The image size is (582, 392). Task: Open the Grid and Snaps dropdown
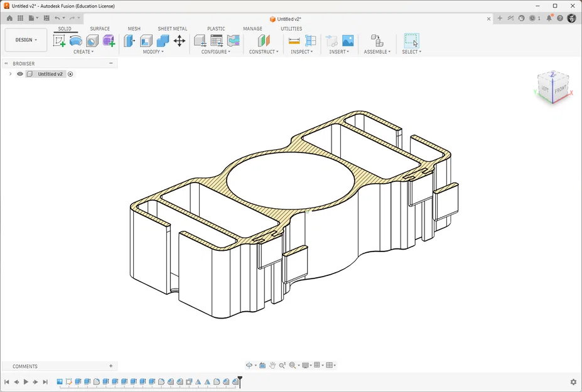318,365
